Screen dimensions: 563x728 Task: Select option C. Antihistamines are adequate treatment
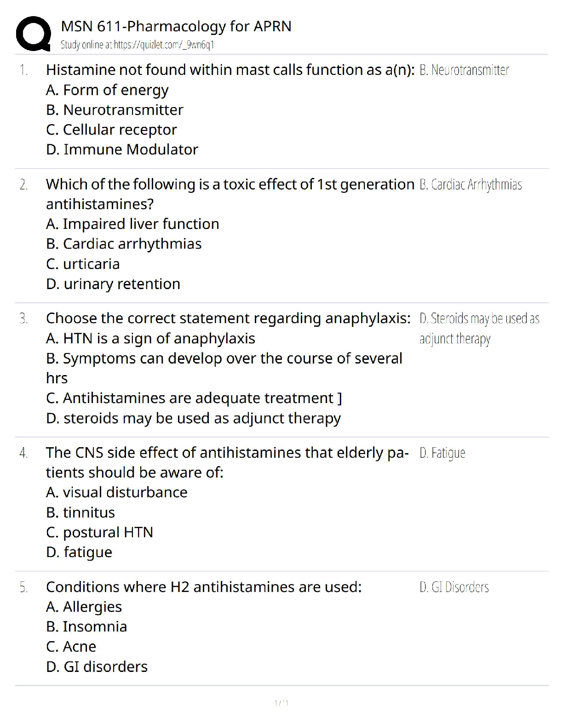pyautogui.click(x=194, y=398)
